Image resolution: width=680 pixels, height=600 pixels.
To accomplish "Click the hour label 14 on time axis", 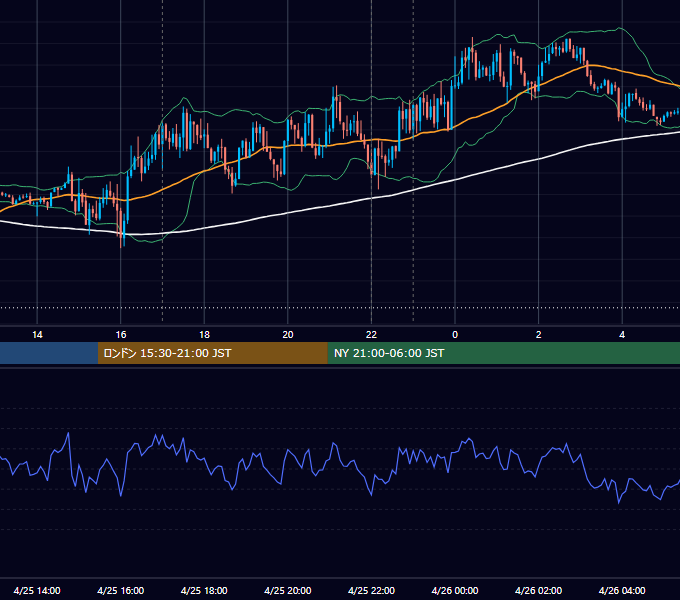I will [x=37, y=335].
